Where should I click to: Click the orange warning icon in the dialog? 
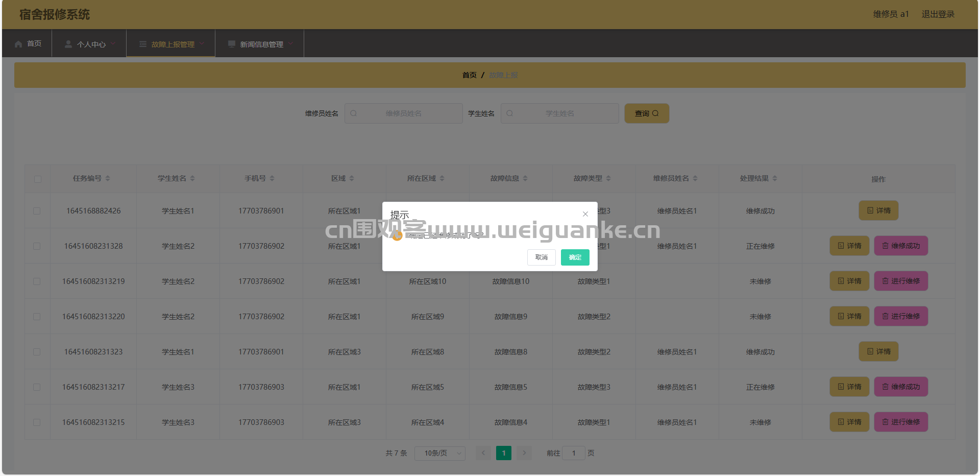click(x=397, y=235)
